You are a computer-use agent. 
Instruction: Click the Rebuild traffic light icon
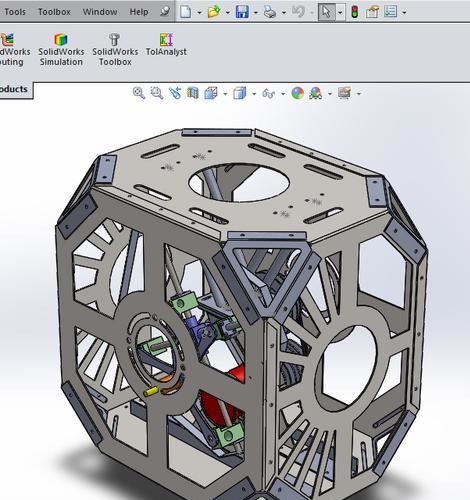coord(355,12)
